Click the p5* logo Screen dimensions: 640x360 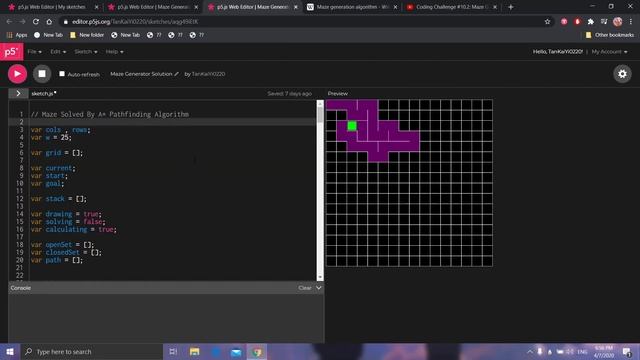pyautogui.click(x=11, y=52)
